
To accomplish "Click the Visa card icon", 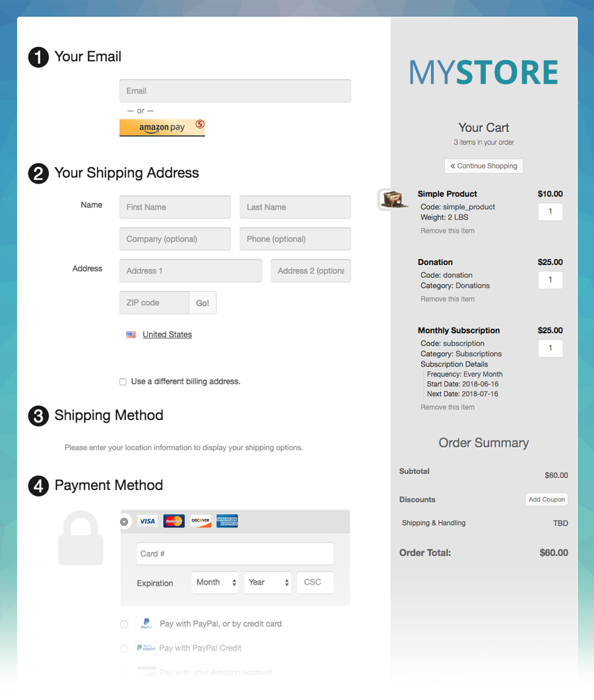I will [147, 521].
